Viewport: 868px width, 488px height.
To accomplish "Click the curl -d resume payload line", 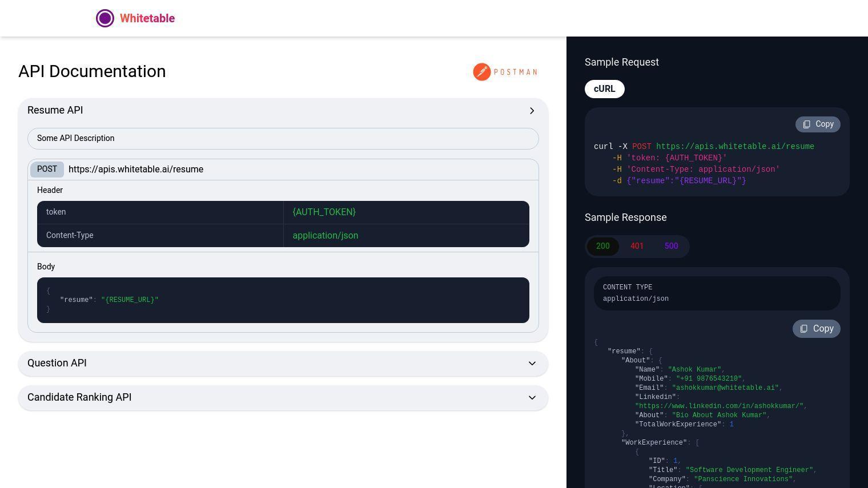I will click(680, 181).
